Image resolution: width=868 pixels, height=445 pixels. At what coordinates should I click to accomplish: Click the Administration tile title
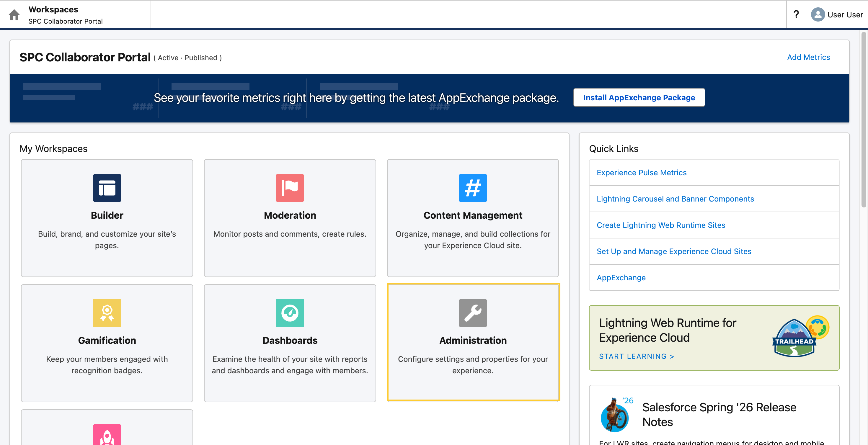click(473, 340)
